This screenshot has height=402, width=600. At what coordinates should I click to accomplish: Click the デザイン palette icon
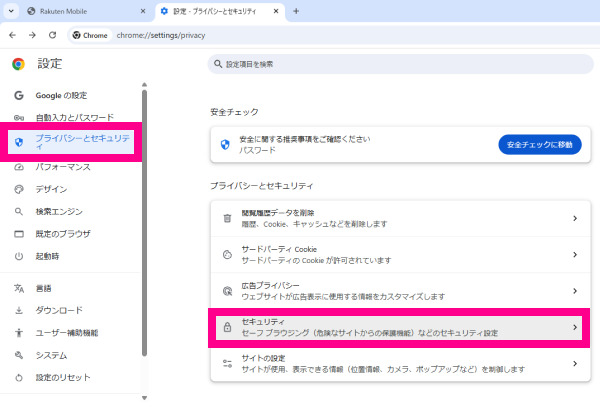pos(18,189)
